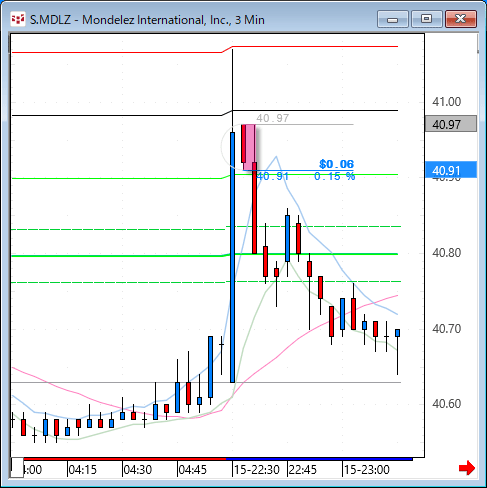The height and width of the screenshot is (488, 487).
Task: Click the 15-22:30 time axis label
Action: pyautogui.click(x=257, y=470)
